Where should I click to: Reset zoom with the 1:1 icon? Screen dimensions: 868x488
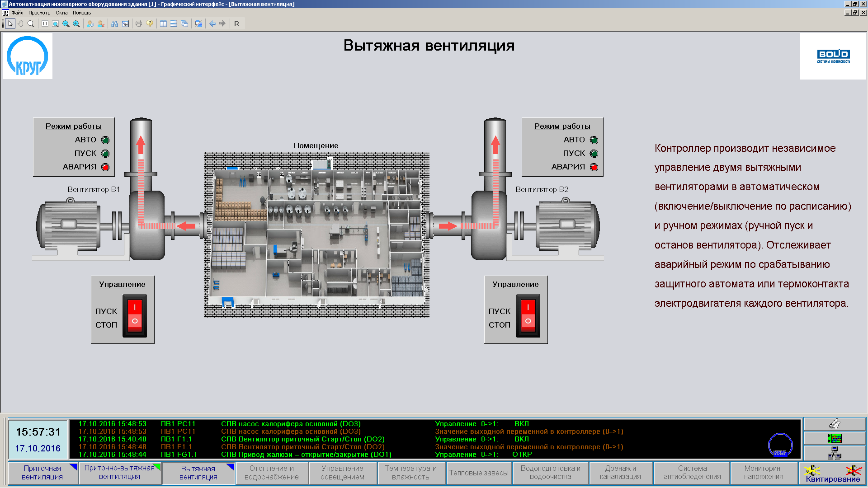45,23
